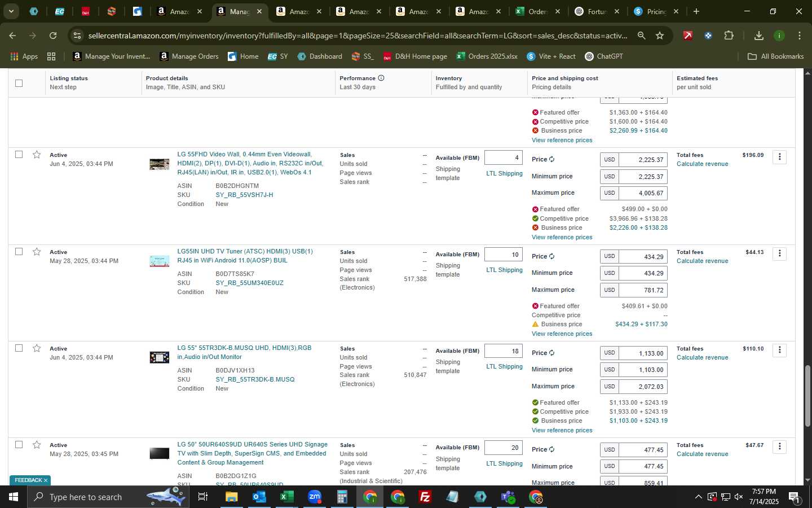Viewport: 812px width, 508px height.
Task: Click the Windows Start button
Action: tap(14, 497)
